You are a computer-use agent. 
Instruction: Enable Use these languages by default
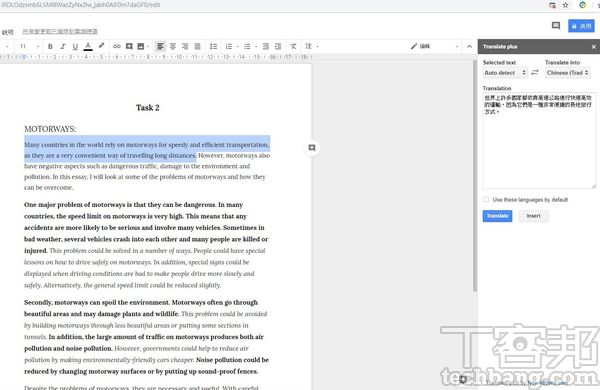click(x=486, y=199)
